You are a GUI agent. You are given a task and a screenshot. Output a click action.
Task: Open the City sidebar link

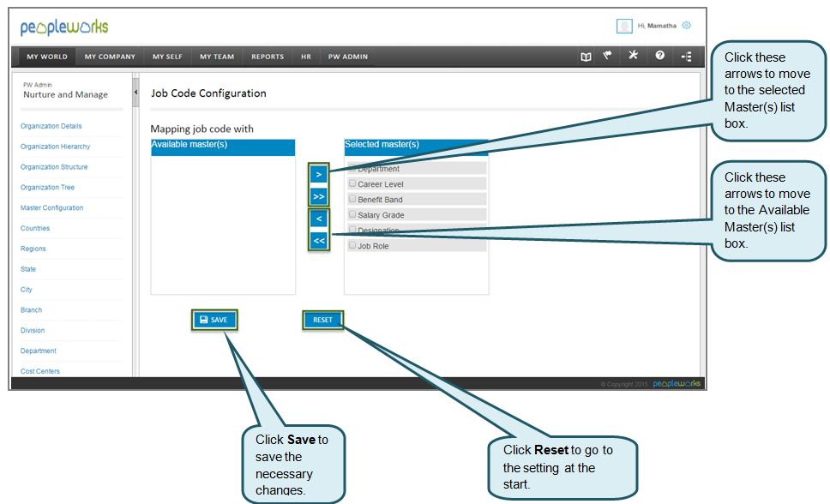[27, 290]
